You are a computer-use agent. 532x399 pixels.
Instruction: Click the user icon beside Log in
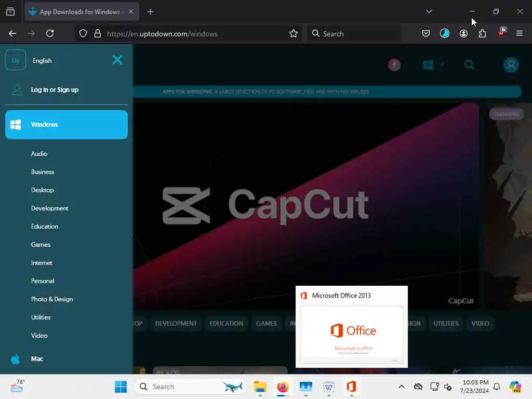17,89
